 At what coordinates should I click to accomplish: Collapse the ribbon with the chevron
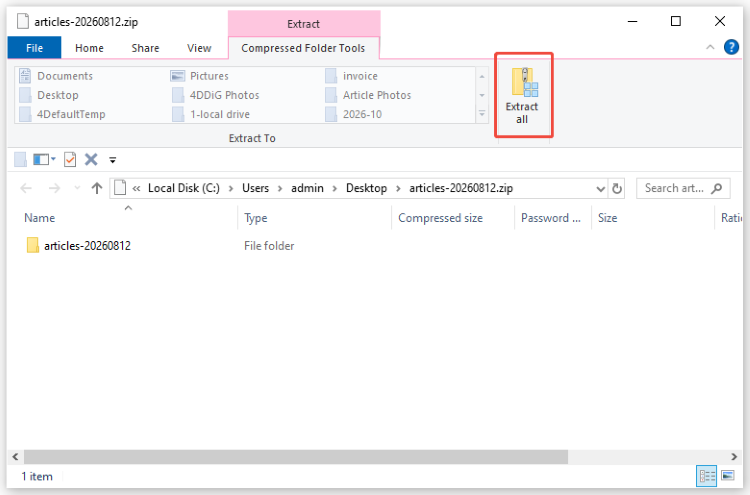[710, 47]
